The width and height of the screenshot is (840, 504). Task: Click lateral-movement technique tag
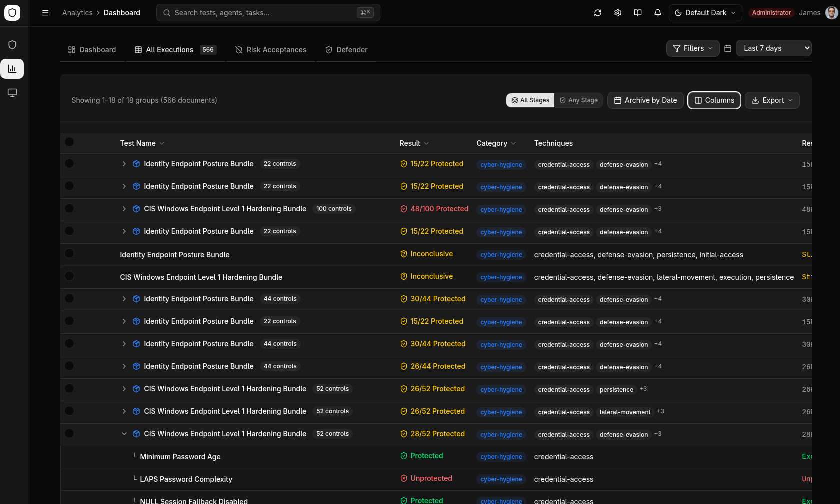pos(625,412)
